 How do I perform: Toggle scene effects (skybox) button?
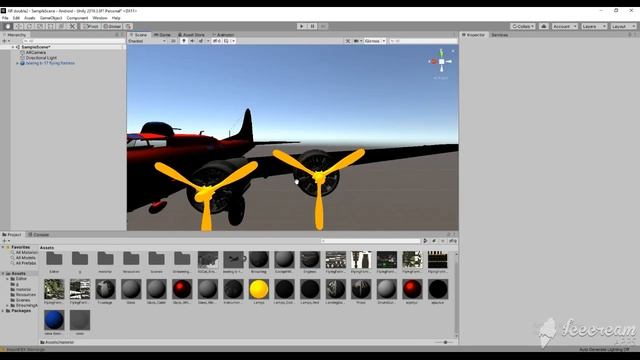click(201, 41)
